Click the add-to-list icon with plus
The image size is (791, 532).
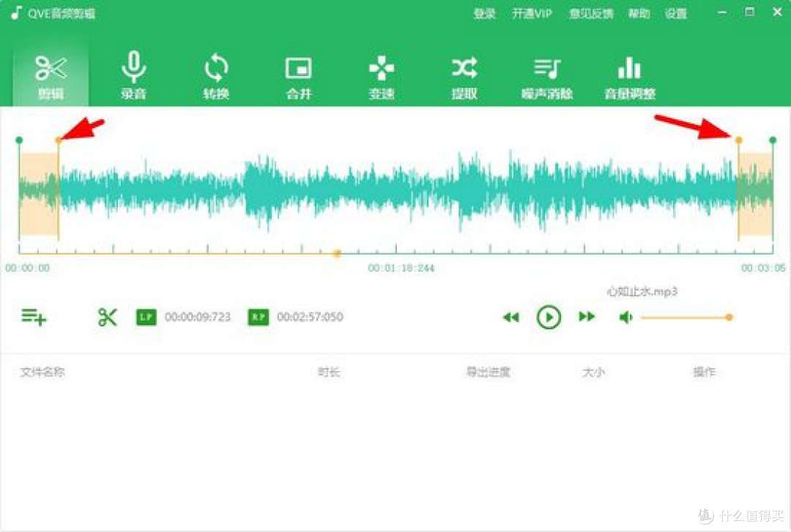point(34,317)
